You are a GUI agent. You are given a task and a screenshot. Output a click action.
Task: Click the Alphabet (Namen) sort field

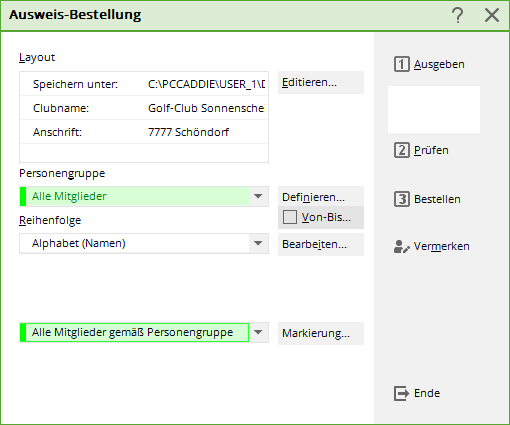(x=134, y=243)
